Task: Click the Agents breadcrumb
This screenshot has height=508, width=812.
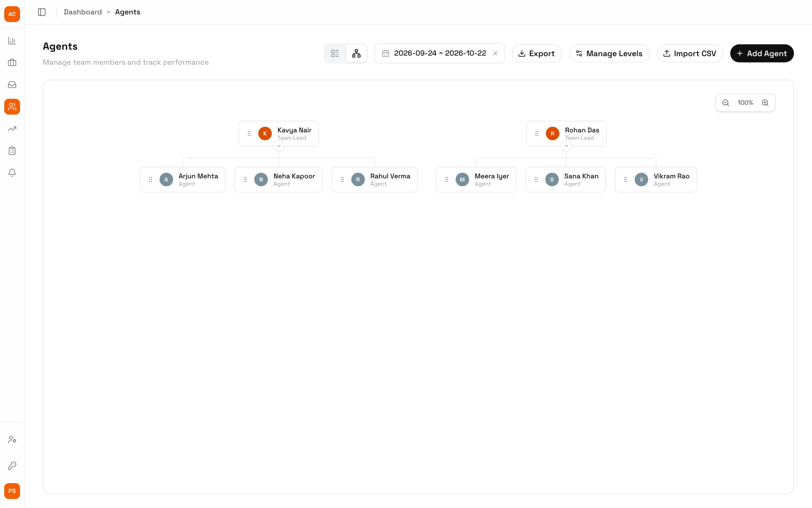Action: (127, 12)
